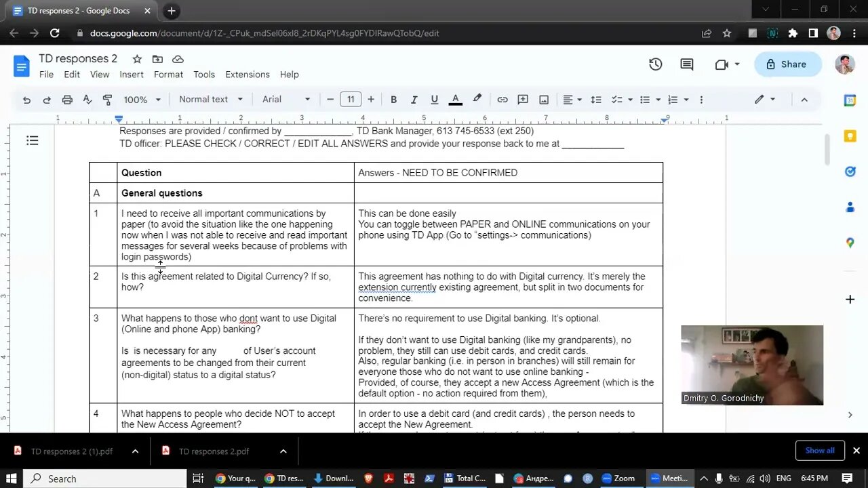Get add-ons with the plus icon
The width and height of the screenshot is (868, 488).
[x=850, y=299]
